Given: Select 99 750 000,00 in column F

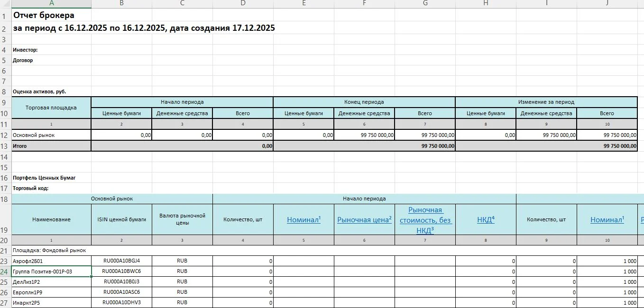Looking at the screenshot, I should click(x=364, y=135).
